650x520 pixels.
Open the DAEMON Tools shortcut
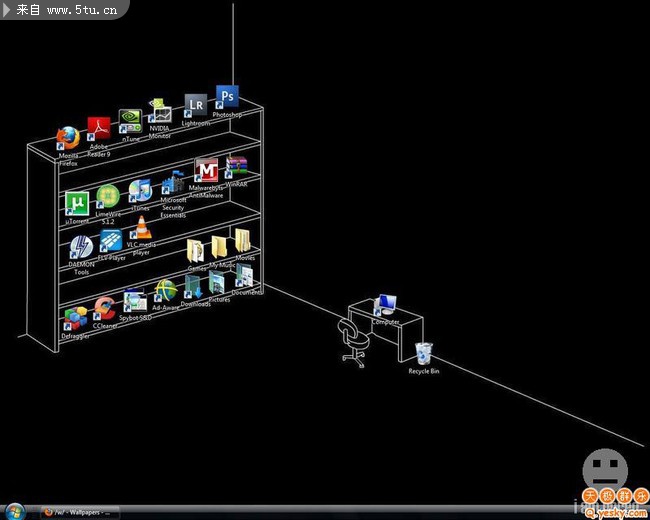[81, 247]
